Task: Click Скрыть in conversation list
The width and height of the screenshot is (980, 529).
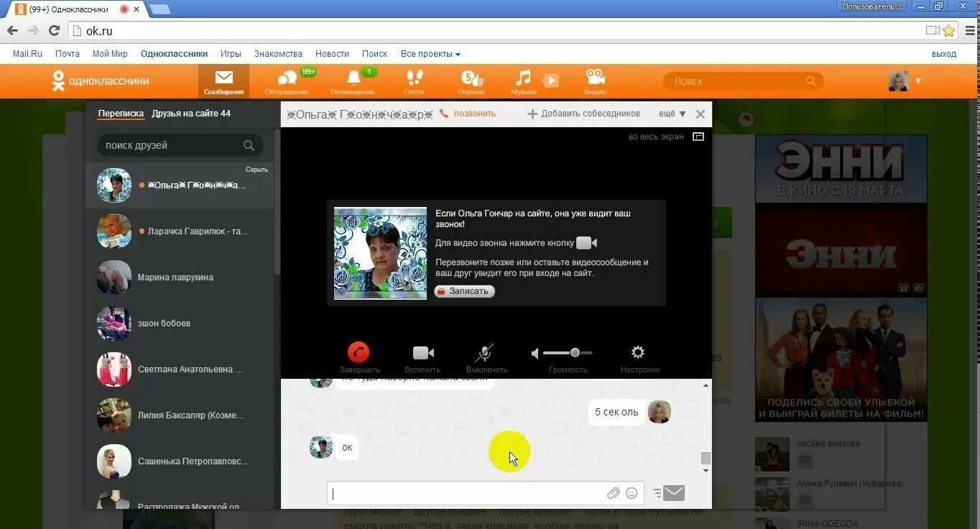Action: [256, 170]
